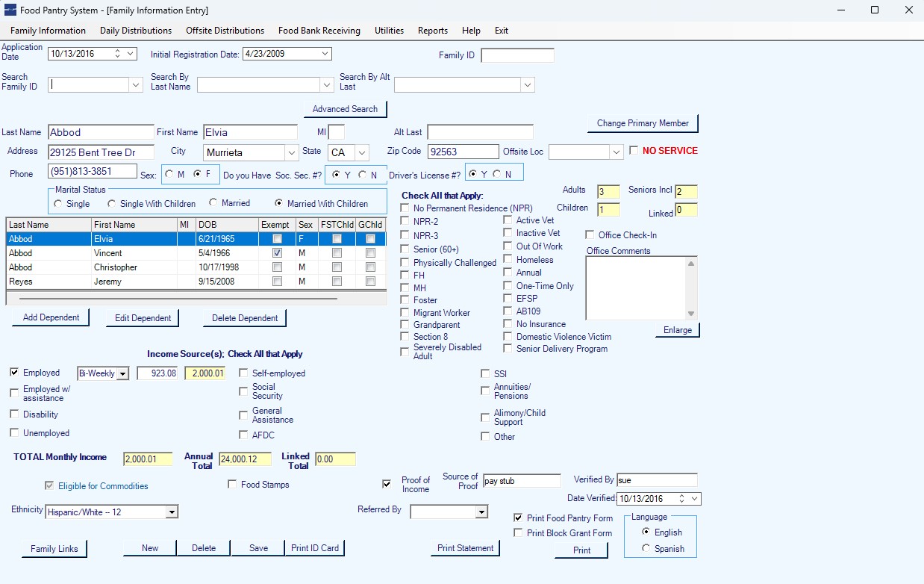This screenshot has width=924, height=584.
Task: Expand the City dropdown showing Murrieta
Action: pyautogui.click(x=291, y=153)
